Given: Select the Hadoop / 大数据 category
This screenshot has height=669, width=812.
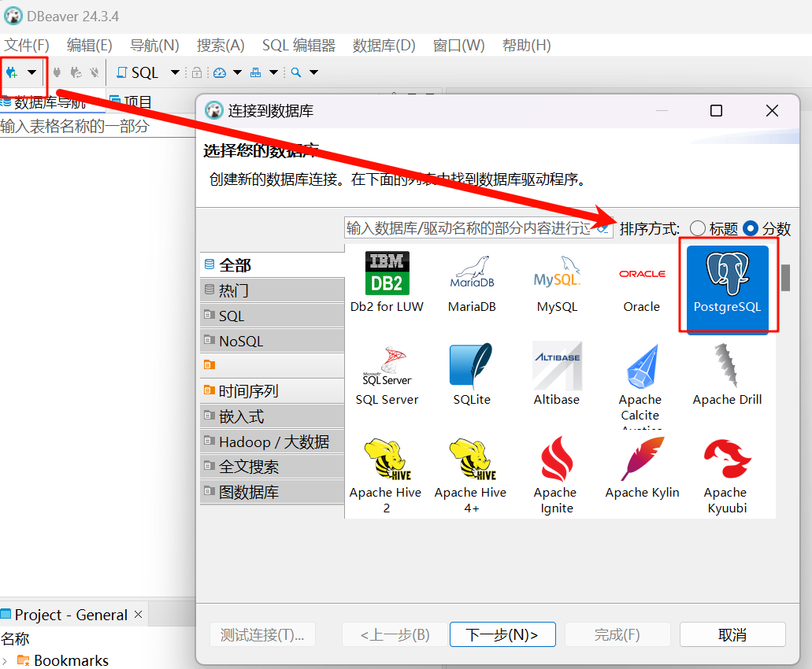Looking at the screenshot, I should [273, 442].
